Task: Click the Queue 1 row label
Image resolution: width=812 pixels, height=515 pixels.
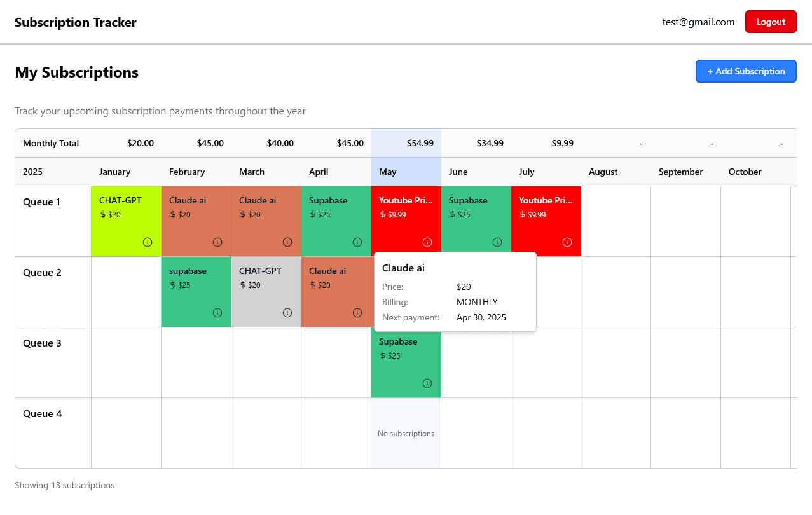Action: pos(42,202)
